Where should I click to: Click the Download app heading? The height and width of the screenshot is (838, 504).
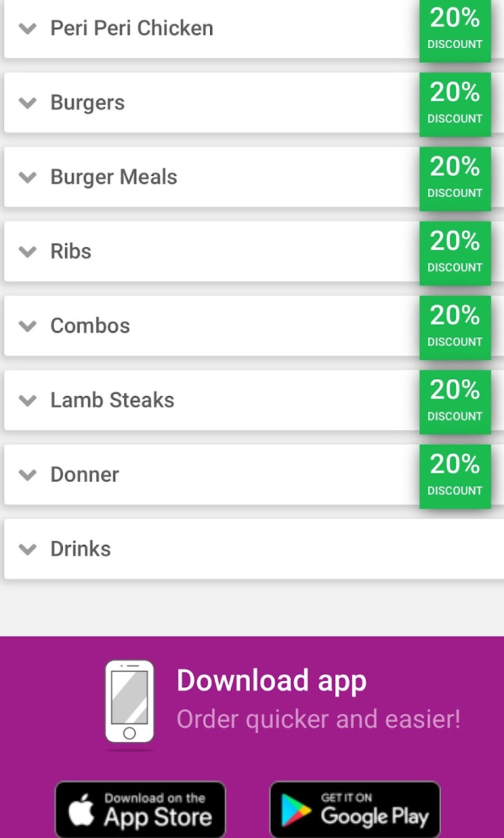click(272, 681)
